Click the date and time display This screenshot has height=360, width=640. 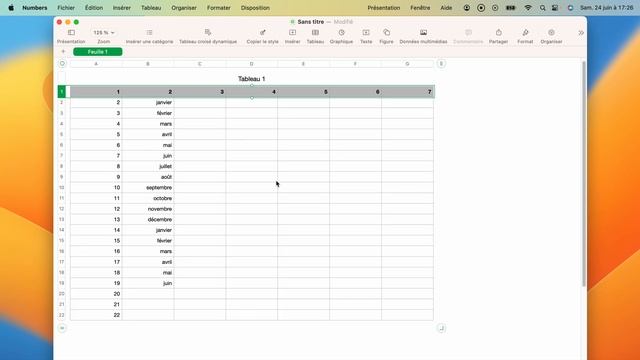click(x=607, y=8)
